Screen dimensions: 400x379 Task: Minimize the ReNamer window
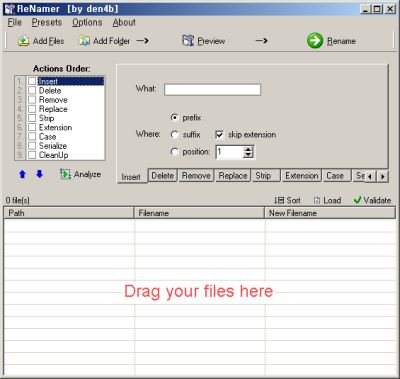(x=365, y=9)
